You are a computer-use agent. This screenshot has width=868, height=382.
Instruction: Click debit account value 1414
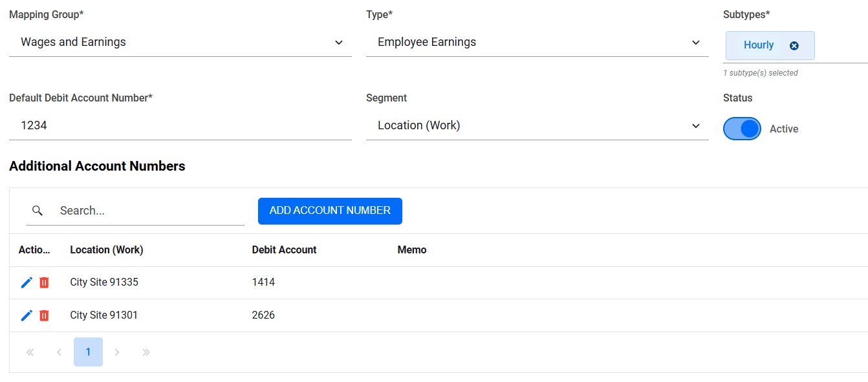click(x=263, y=282)
